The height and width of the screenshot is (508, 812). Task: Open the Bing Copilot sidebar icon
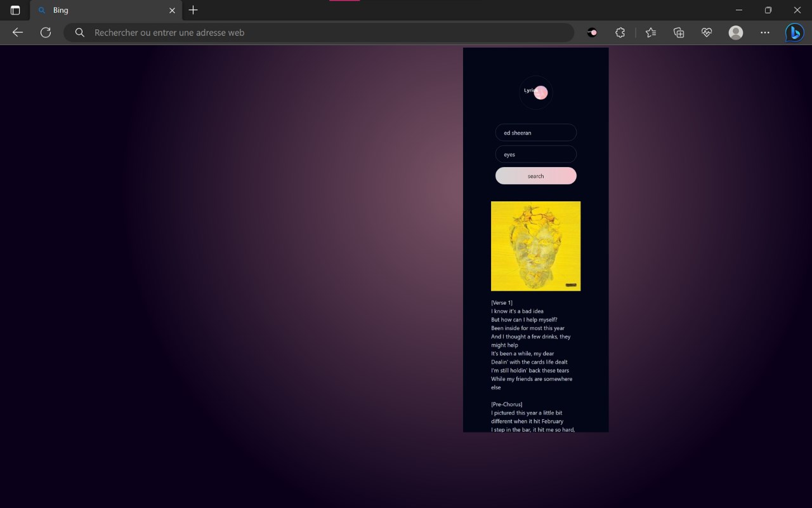click(795, 32)
